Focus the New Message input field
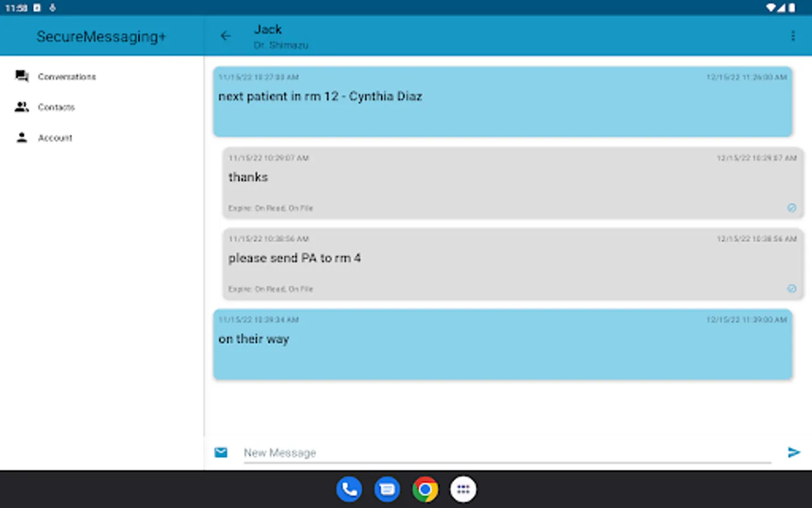 (507, 453)
